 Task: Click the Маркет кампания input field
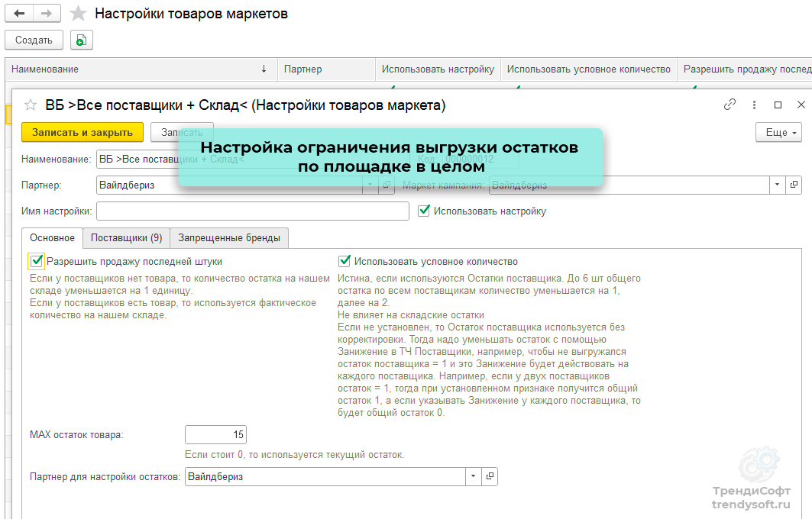pyautogui.click(x=629, y=185)
